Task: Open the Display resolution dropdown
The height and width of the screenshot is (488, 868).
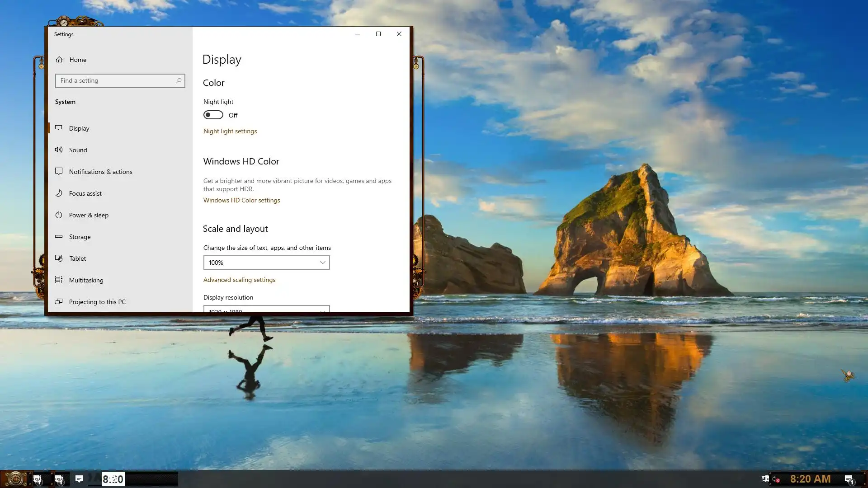Action: click(x=266, y=310)
